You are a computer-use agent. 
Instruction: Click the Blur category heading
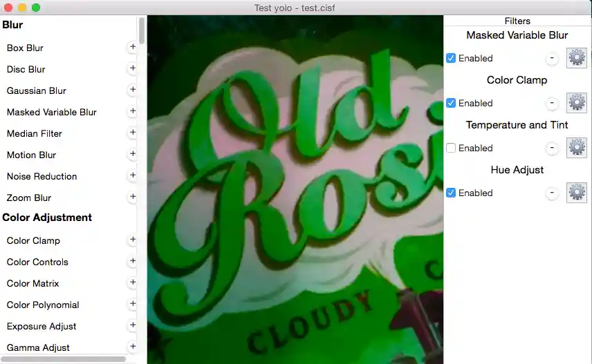13,25
